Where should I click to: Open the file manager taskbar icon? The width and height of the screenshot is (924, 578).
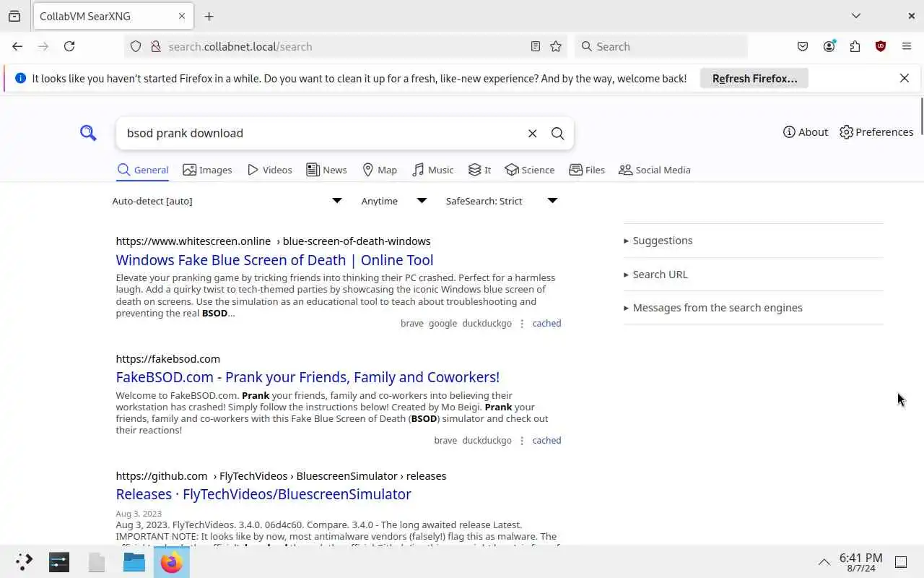pyautogui.click(x=134, y=561)
